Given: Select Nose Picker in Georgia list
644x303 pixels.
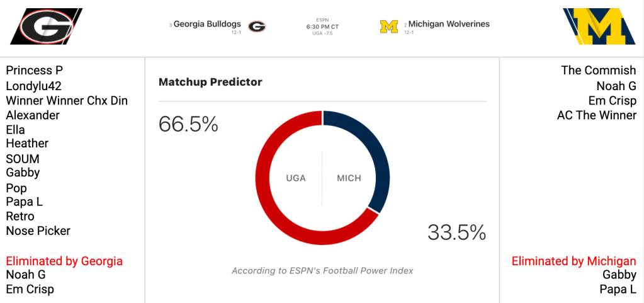Looking at the screenshot, I should (x=38, y=231).
